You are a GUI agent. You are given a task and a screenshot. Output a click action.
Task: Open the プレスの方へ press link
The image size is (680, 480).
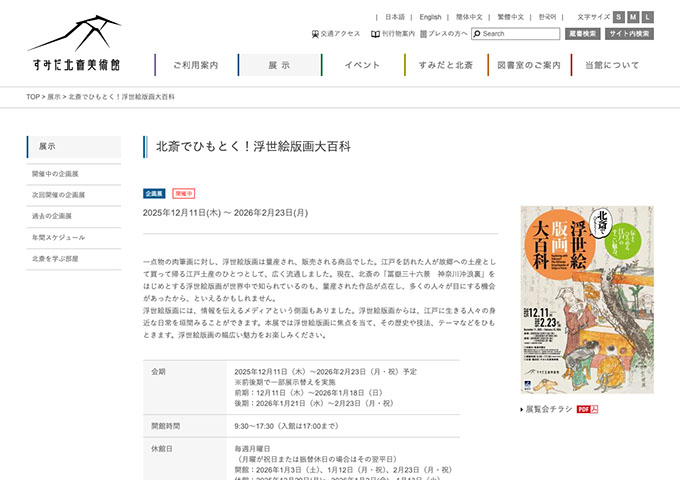pyautogui.click(x=444, y=33)
